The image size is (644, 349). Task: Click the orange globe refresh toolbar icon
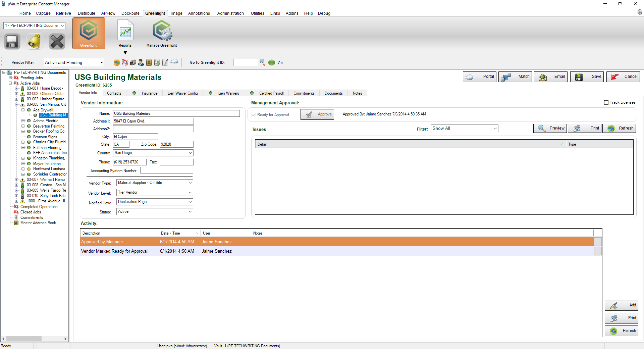pyautogui.click(x=117, y=62)
